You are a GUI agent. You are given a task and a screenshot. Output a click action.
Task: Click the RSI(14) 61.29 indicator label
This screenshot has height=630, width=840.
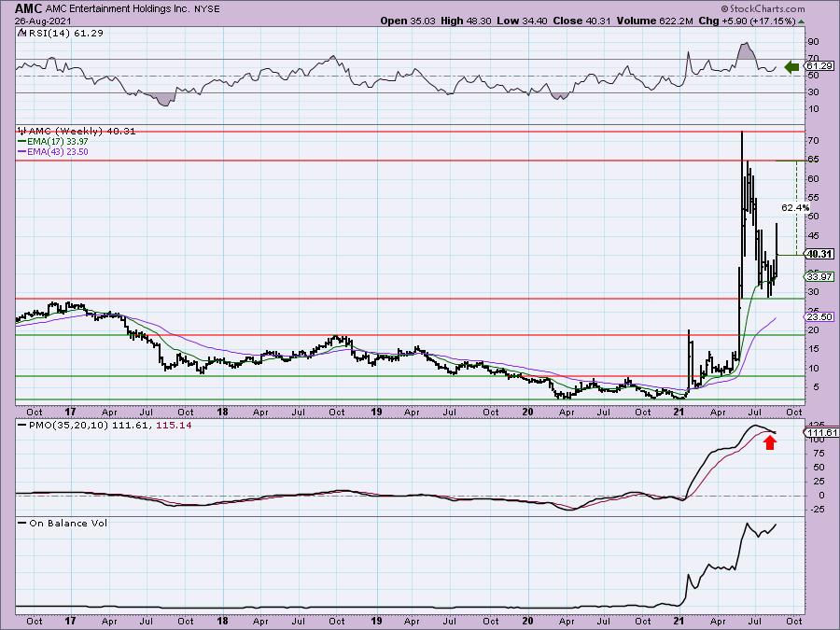pyautogui.click(x=64, y=34)
